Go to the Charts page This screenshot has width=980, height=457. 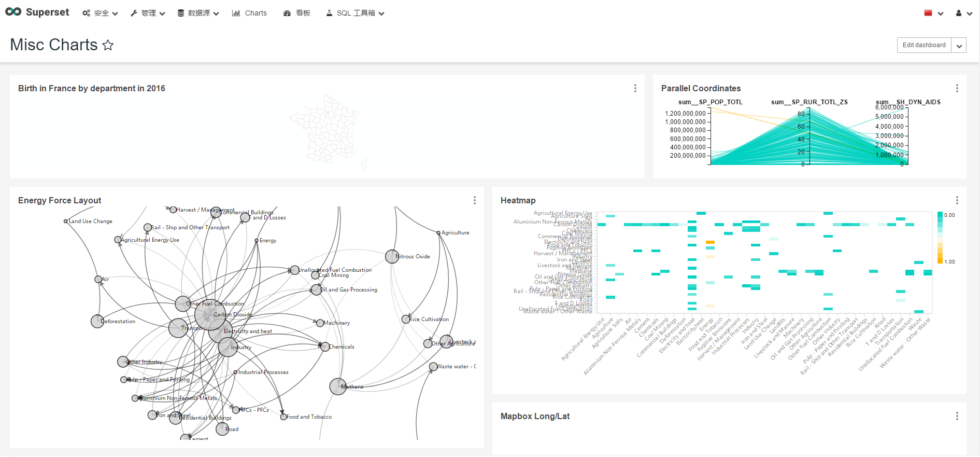click(249, 13)
